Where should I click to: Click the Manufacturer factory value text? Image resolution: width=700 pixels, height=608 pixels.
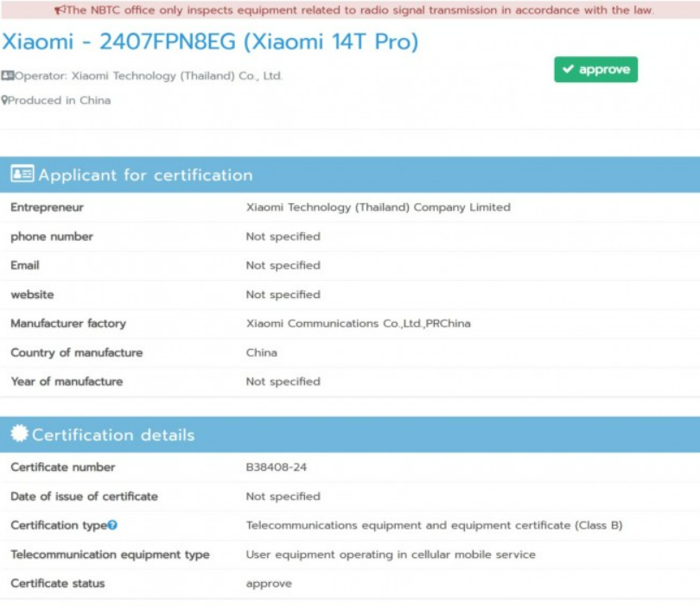(x=358, y=323)
